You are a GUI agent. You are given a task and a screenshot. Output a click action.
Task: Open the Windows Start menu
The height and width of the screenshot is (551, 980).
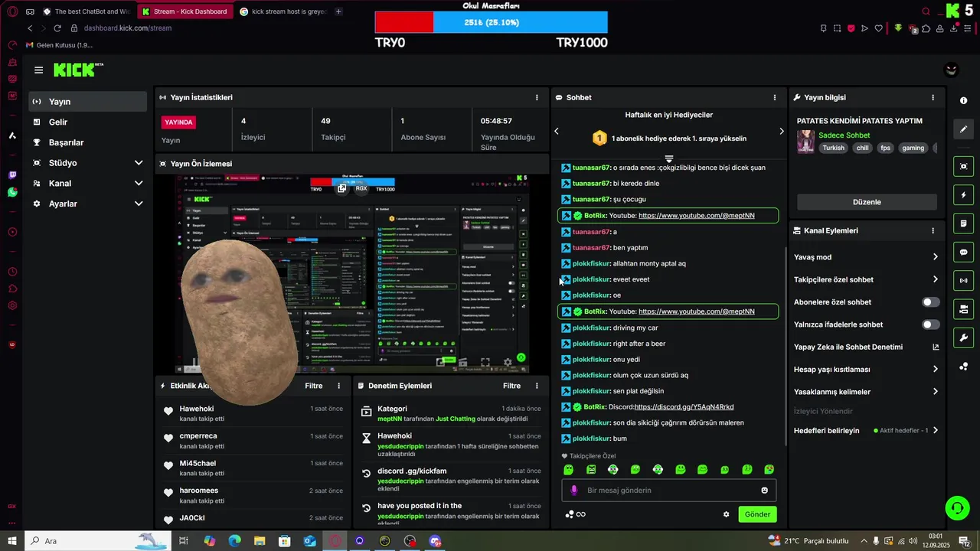click(12, 541)
